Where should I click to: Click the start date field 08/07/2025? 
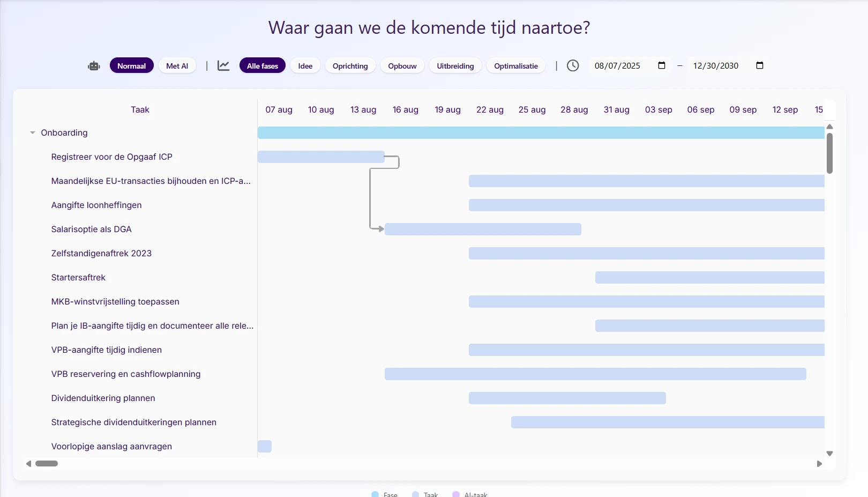point(617,65)
